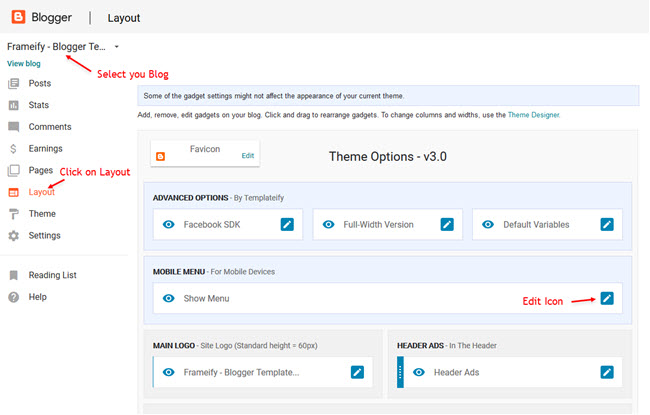Viewport: 650px width, 415px height.
Task: Select Layout in the sidebar
Action: pyautogui.click(x=41, y=192)
